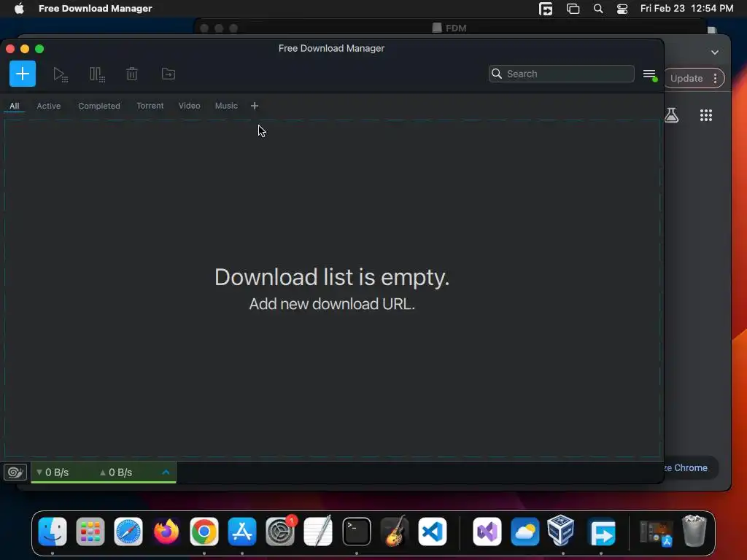Click the upload speed 0 B/s indicator
747x560 pixels.
tap(116, 472)
